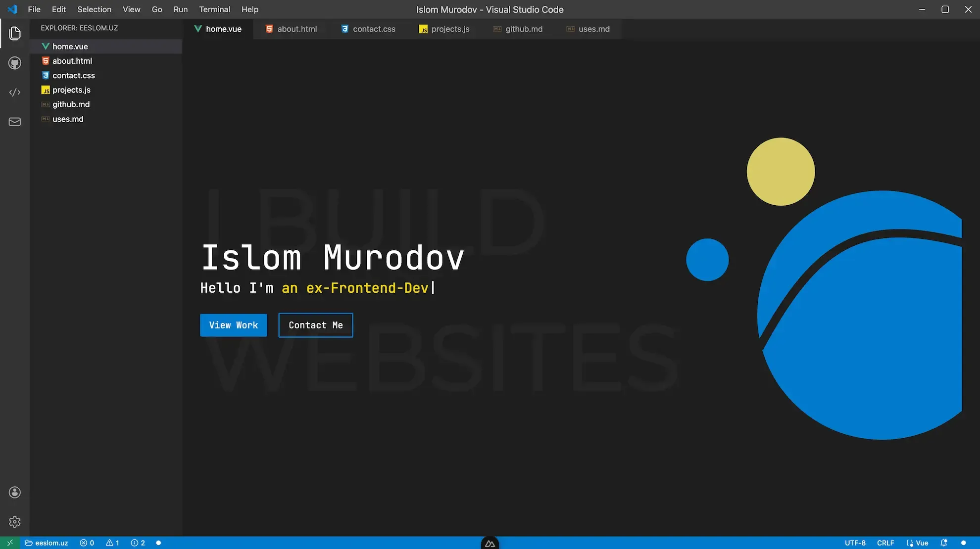Open notifications via the bell icon

click(x=944, y=543)
